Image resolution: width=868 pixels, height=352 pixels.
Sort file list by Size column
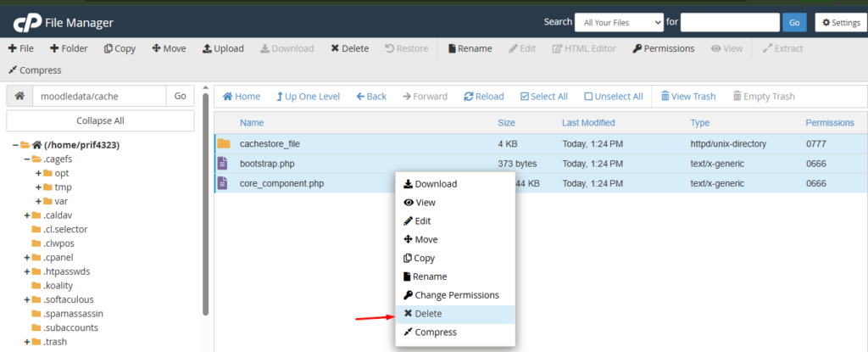tap(506, 122)
